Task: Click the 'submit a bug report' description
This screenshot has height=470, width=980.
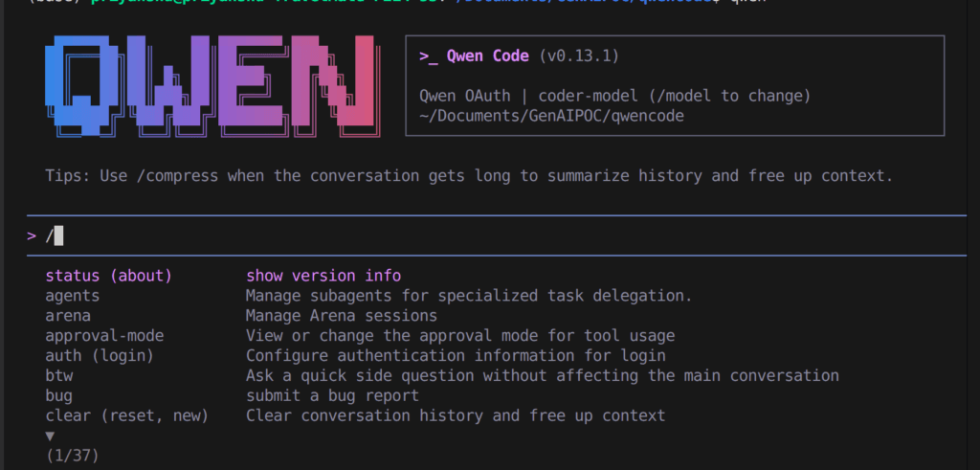Action: (332, 395)
